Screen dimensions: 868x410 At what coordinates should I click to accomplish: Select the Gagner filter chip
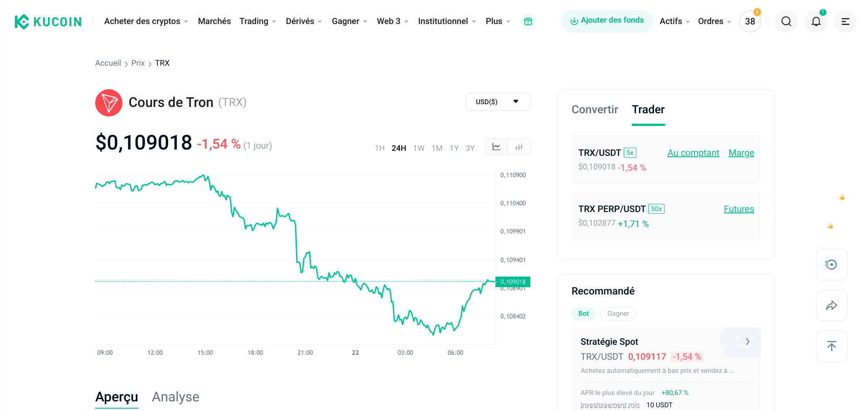click(618, 314)
